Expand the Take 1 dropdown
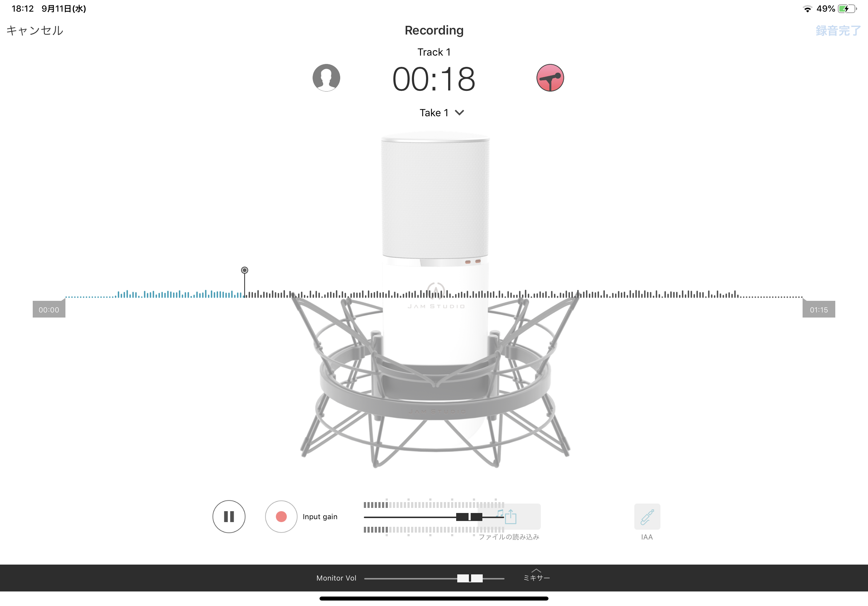Viewport: 868px width, 606px height. (442, 113)
